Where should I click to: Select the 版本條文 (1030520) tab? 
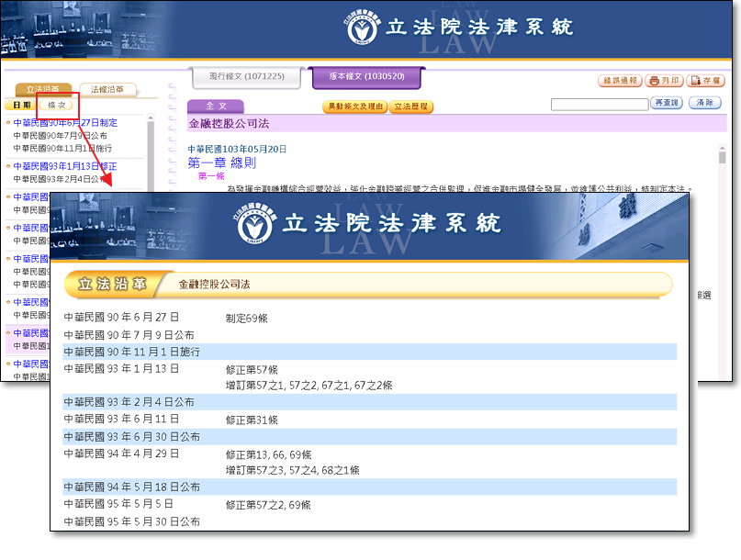(366, 77)
